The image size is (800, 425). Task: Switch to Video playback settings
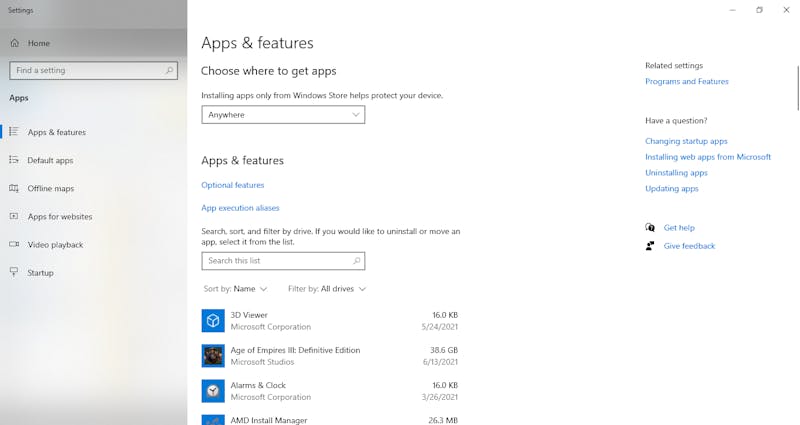click(93, 244)
